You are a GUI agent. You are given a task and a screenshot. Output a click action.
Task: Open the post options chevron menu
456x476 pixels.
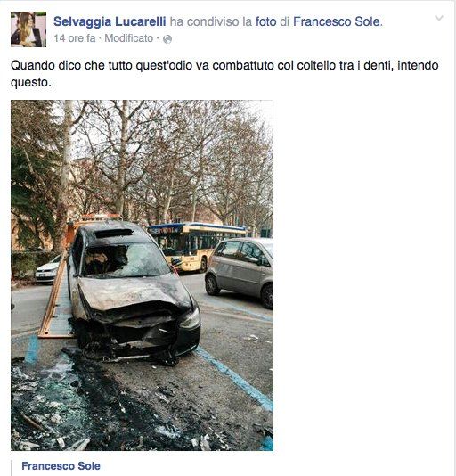[439, 18]
